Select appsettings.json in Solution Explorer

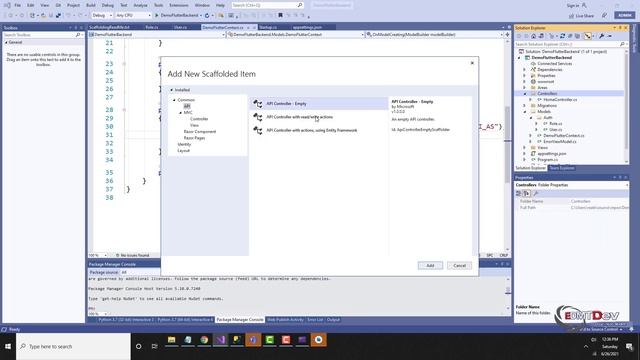pos(552,154)
